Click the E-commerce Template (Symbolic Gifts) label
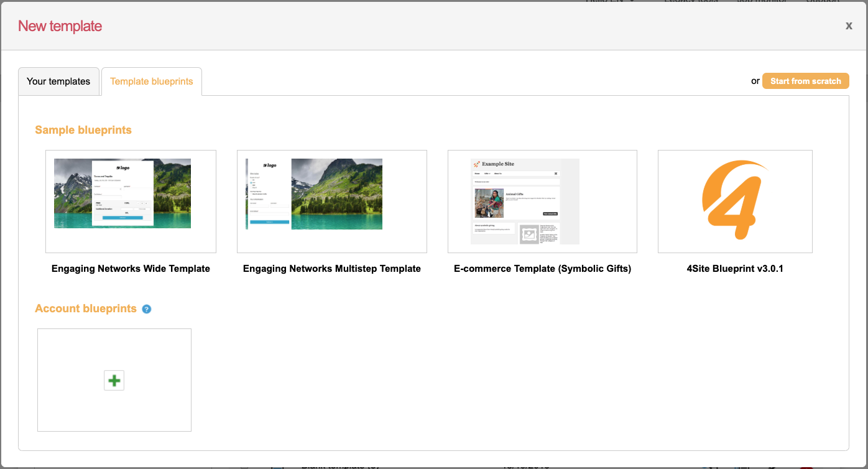The image size is (868, 469). click(542, 269)
